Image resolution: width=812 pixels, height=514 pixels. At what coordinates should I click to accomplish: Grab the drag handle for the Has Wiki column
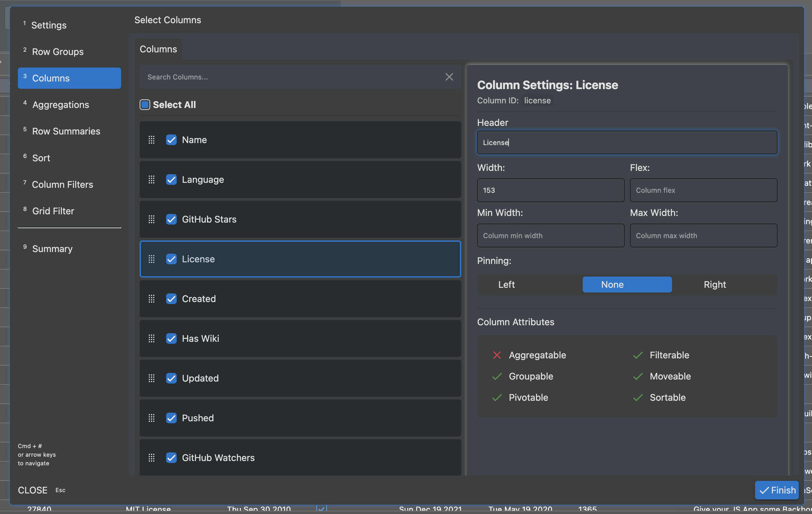(152, 338)
